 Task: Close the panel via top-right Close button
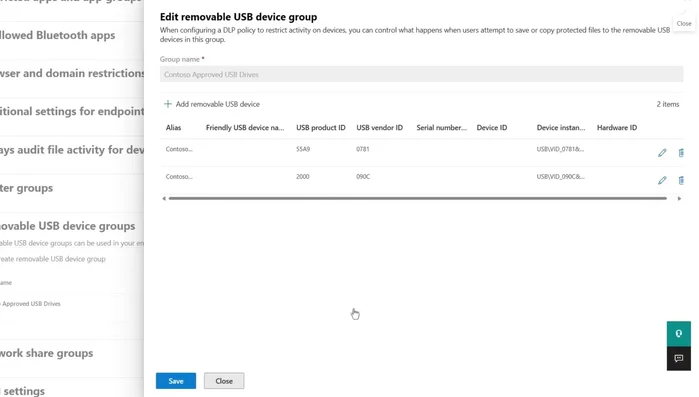point(684,24)
